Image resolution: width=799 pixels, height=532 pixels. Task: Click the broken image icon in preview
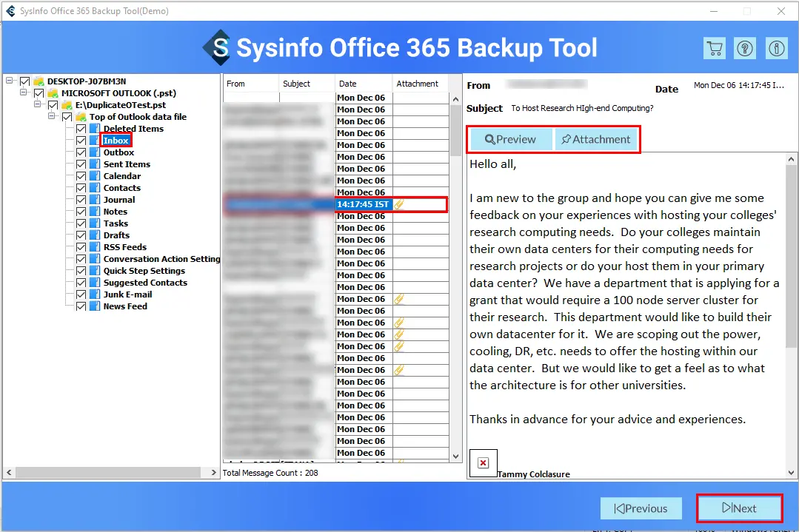point(483,462)
